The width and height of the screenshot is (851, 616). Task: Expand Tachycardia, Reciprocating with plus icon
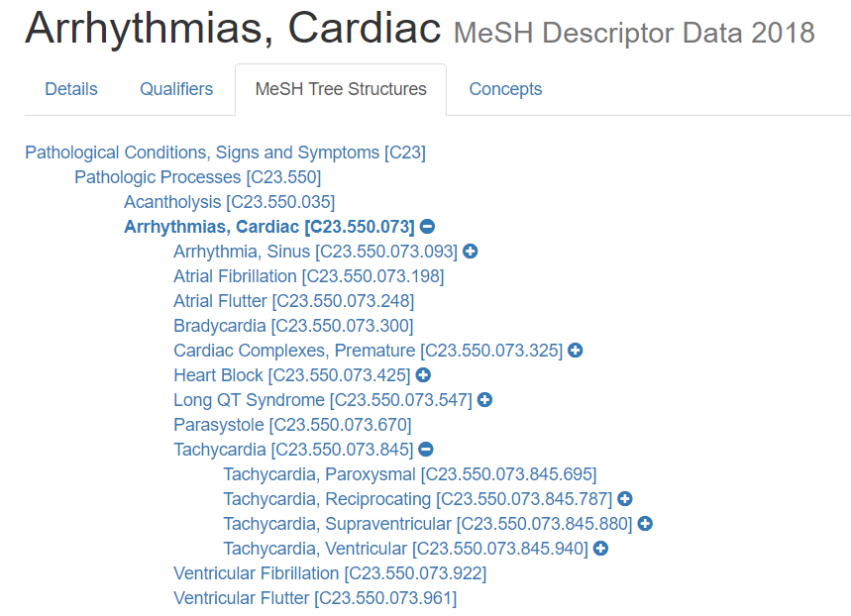point(625,499)
